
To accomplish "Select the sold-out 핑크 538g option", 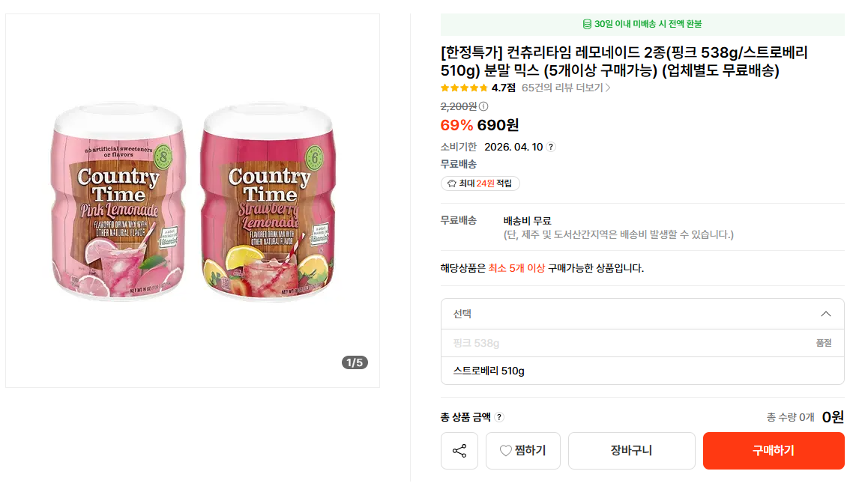I will 476,343.
